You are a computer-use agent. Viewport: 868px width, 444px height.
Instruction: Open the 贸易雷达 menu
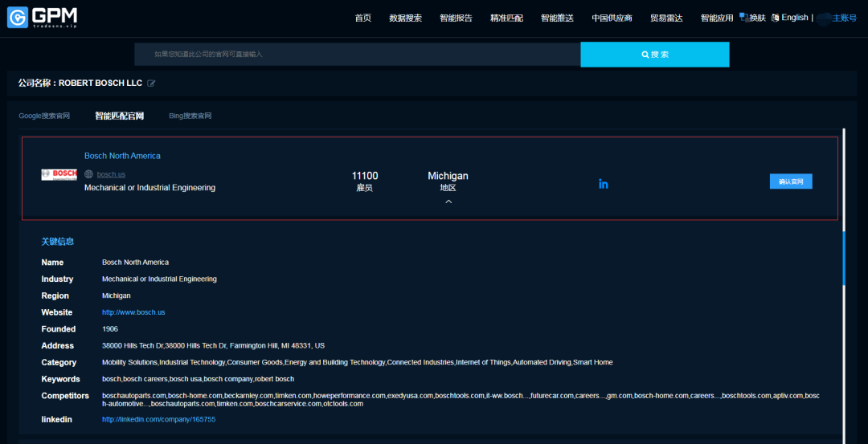(x=666, y=18)
